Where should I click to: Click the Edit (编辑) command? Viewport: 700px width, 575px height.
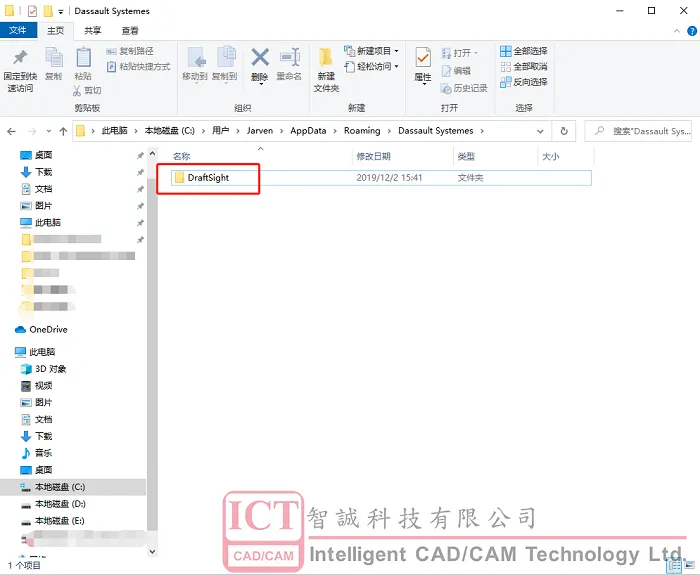click(x=456, y=71)
